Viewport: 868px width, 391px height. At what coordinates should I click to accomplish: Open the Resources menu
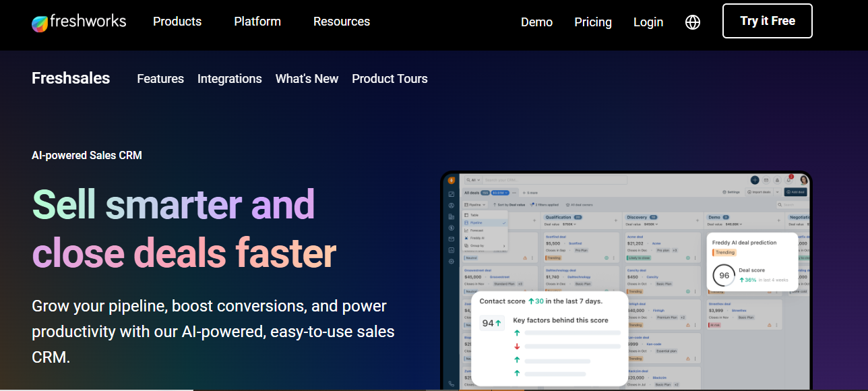(x=342, y=22)
